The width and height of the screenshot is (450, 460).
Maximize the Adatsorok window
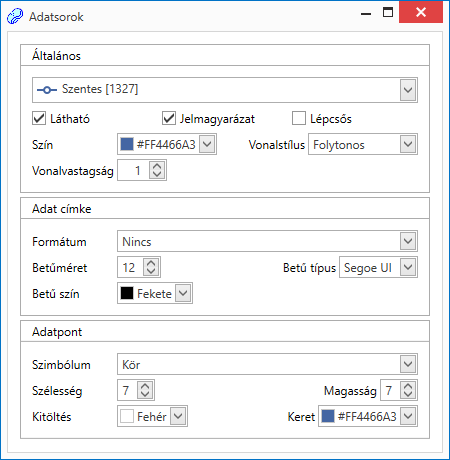click(388, 13)
